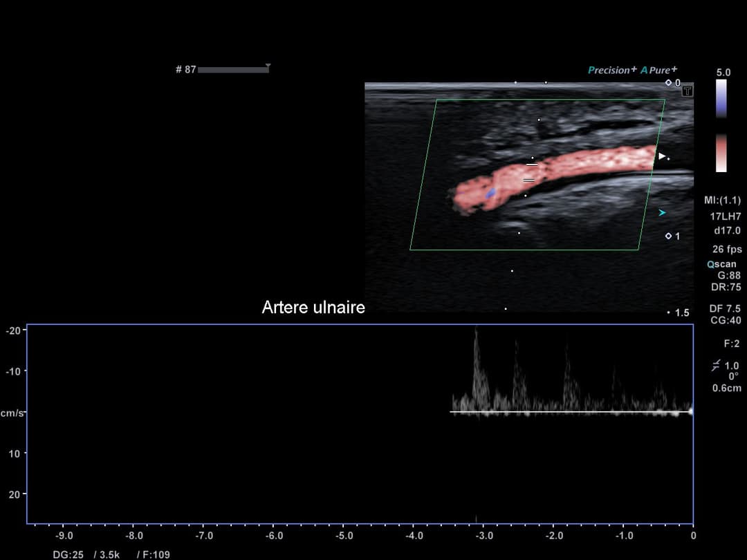Click the white Doppler baseline

pos(571,412)
